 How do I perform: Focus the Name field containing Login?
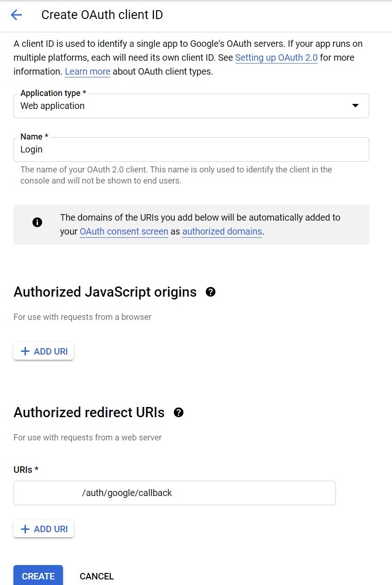pyautogui.click(x=191, y=149)
